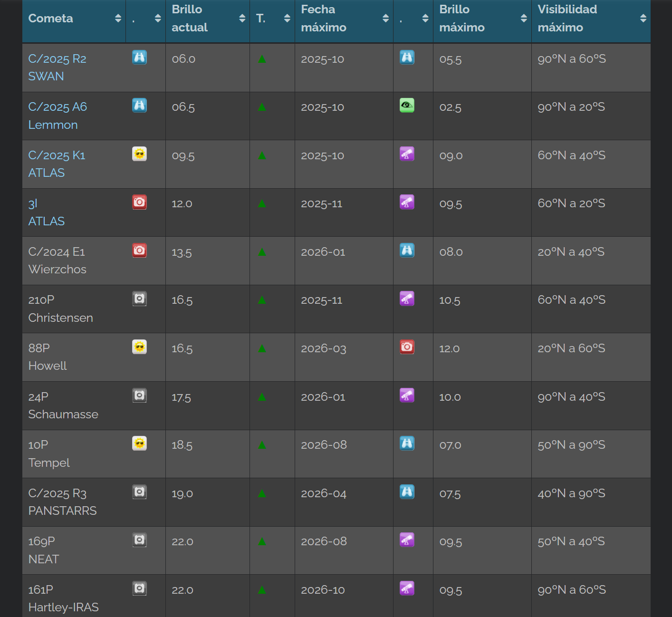The image size is (672, 617).
Task: Click red camera icon in 88P Howell maximum column
Action: [407, 347]
